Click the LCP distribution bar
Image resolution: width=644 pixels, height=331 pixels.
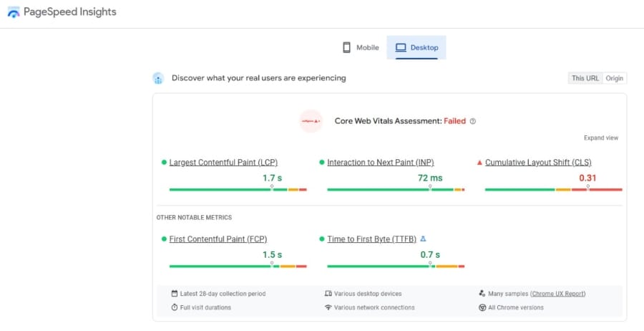pos(238,189)
